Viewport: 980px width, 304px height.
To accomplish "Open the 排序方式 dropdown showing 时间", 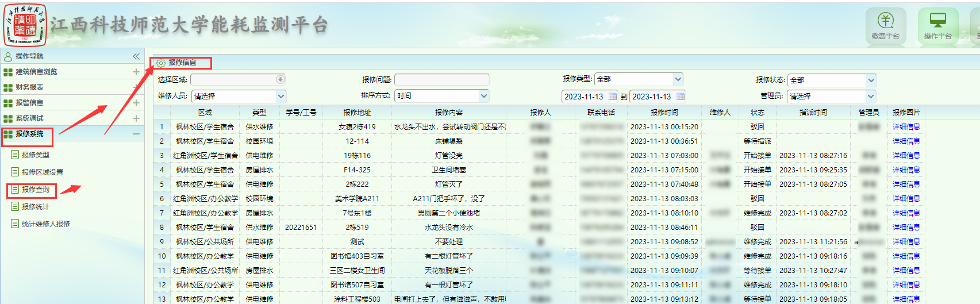I will (483, 96).
